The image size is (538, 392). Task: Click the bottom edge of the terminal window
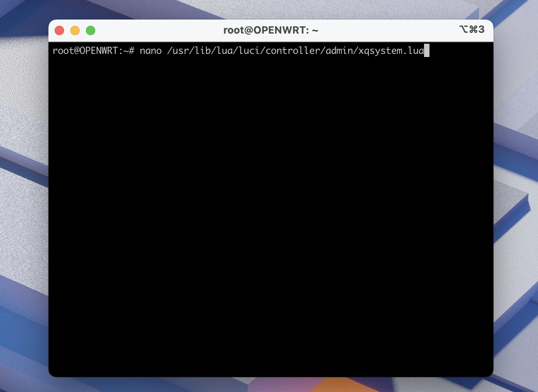[x=271, y=375]
